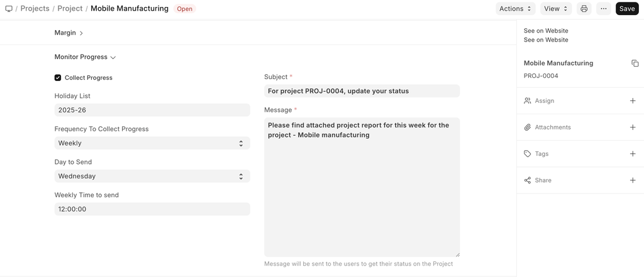Viewport: 644px width, 277px height.
Task: Open the Actions menu
Action: [516, 9]
